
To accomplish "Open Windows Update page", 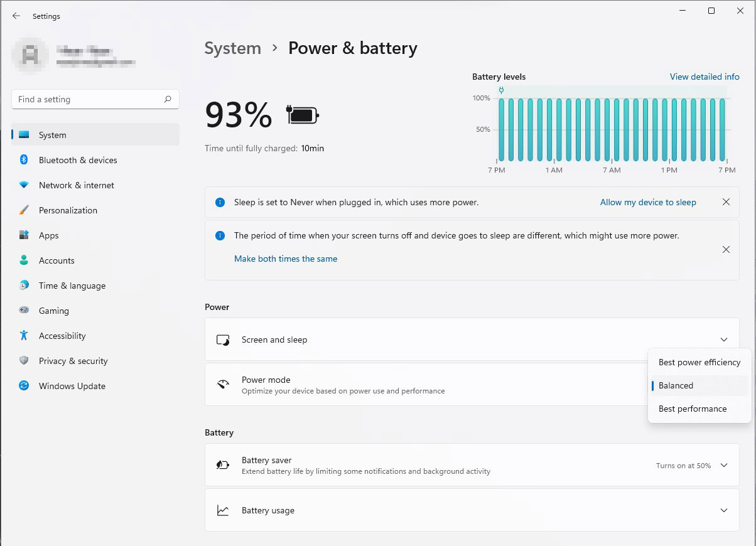I will point(95,386).
